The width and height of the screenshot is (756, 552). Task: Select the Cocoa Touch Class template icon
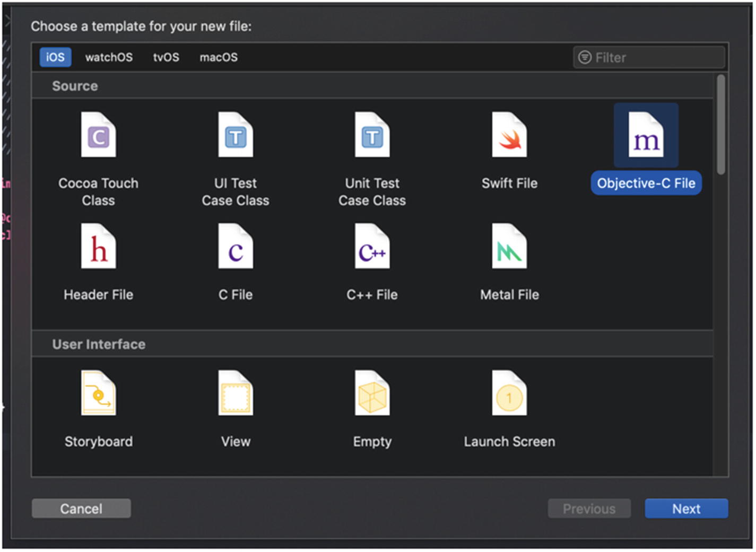(98, 136)
